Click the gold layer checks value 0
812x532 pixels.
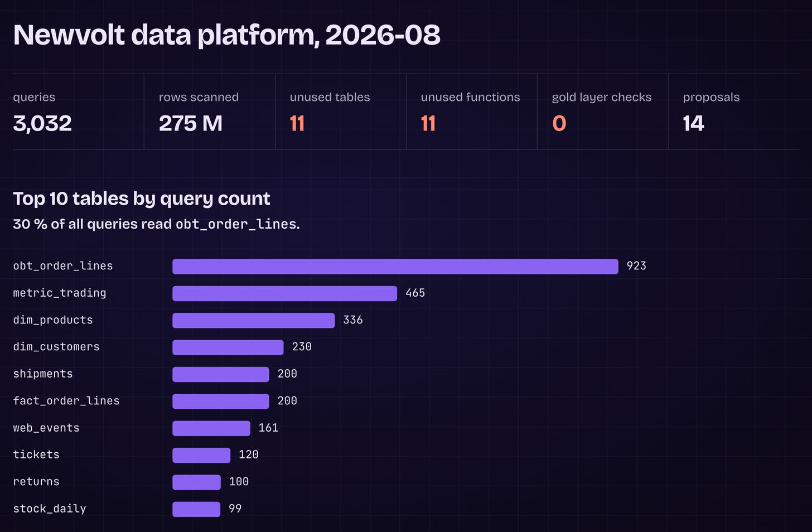[559, 123]
